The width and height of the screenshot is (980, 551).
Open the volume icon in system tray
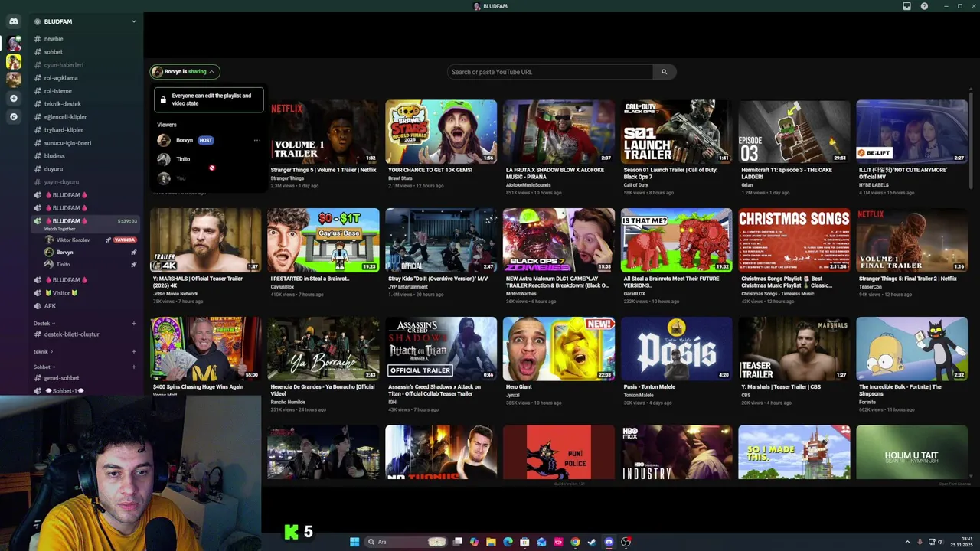pyautogui.click(x=940, y=542)
